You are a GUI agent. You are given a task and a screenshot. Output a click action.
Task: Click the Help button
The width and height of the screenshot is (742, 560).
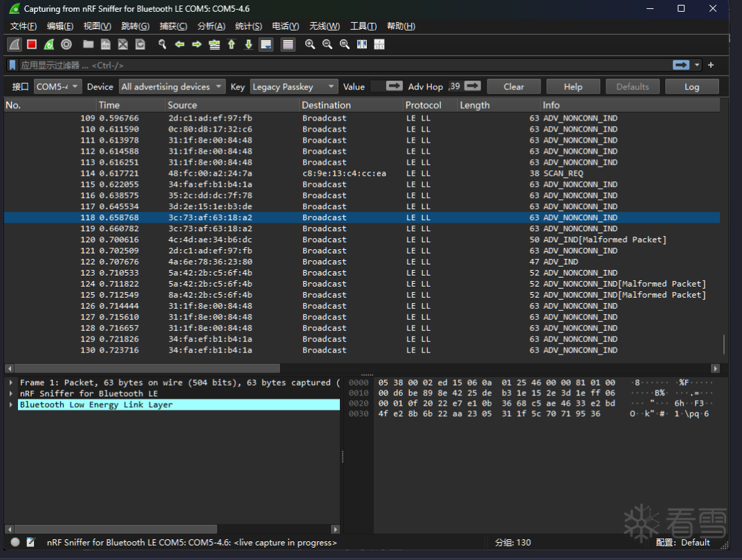click(x=573, y=87)
